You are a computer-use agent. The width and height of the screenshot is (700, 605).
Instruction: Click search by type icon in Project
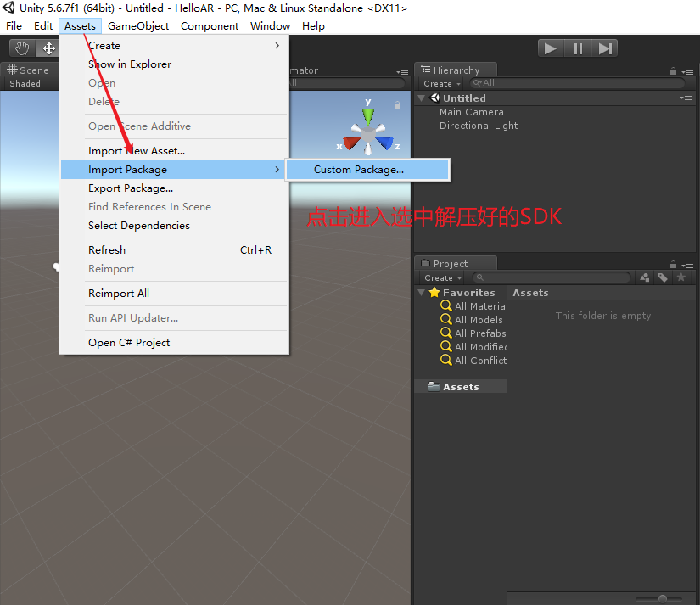point(645,277)
